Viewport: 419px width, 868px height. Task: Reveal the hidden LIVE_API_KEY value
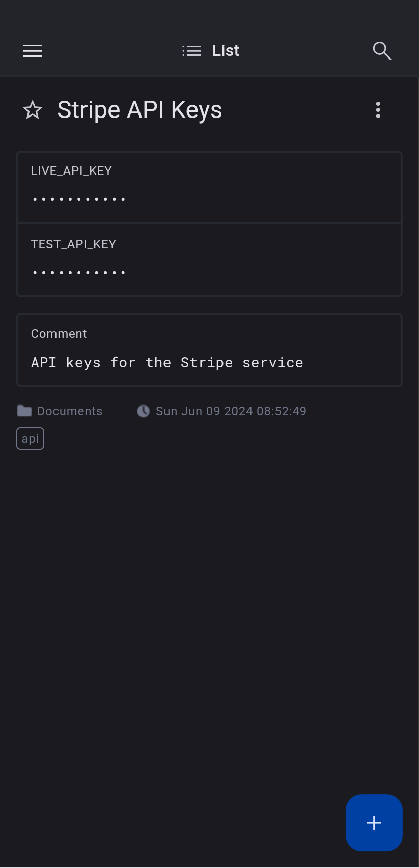point(79,199)
